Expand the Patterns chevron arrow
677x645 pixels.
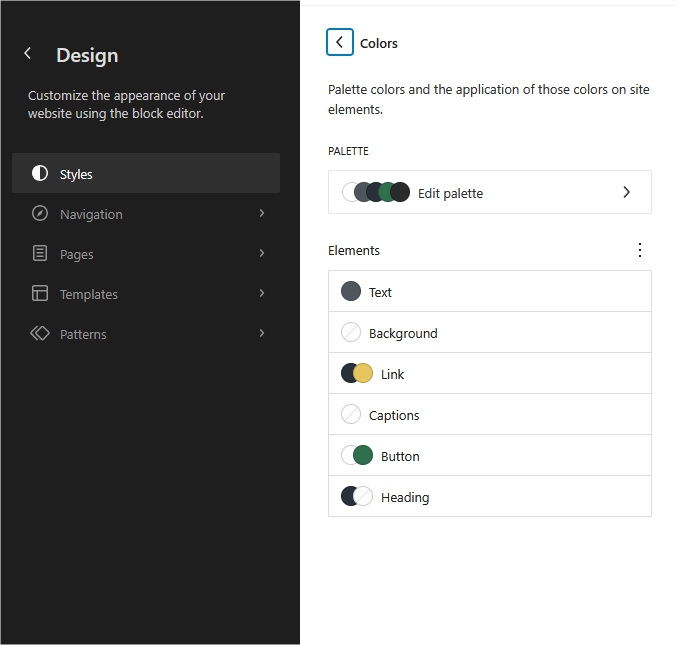(x=262, y=334)
